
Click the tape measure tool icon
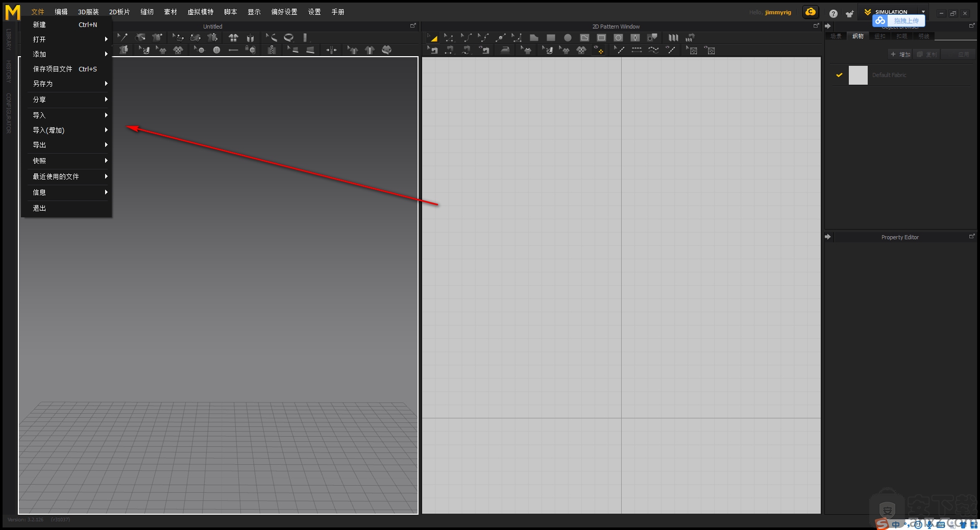click(288, 37)
